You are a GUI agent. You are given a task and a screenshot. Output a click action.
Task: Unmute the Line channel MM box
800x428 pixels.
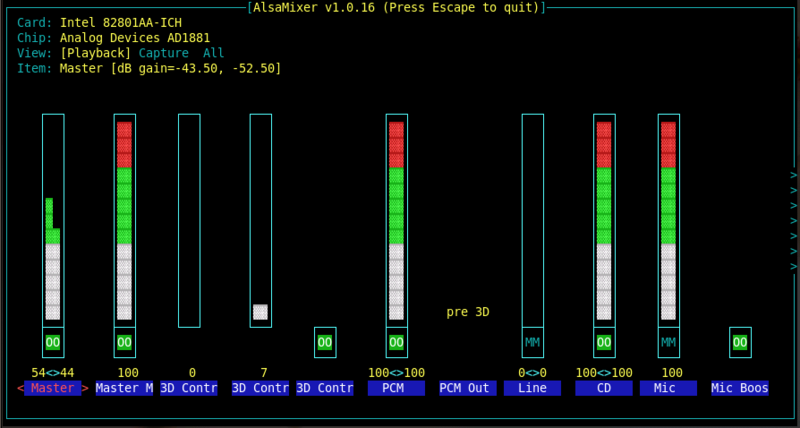(532, 342)
